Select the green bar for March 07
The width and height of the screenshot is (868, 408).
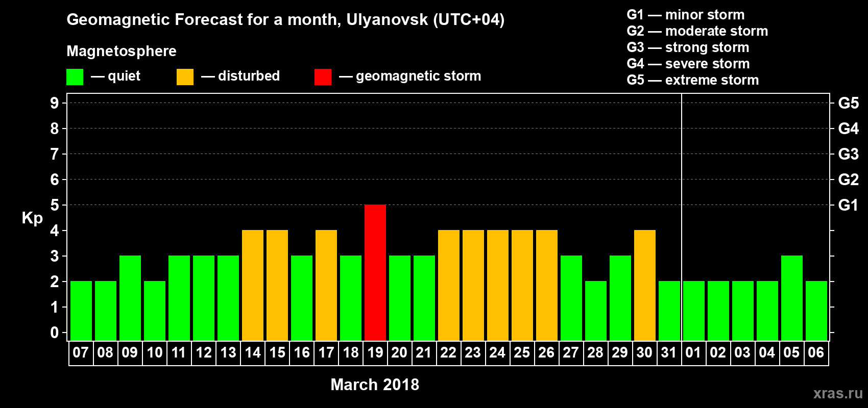(x=81, y=311)
